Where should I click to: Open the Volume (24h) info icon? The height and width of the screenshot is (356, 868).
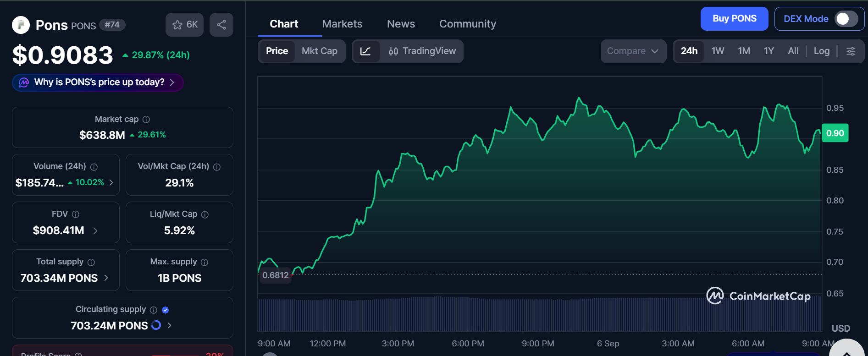94,167
